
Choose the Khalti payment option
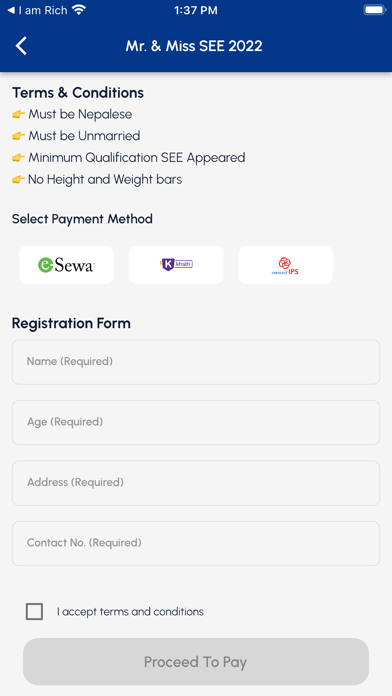176,265
